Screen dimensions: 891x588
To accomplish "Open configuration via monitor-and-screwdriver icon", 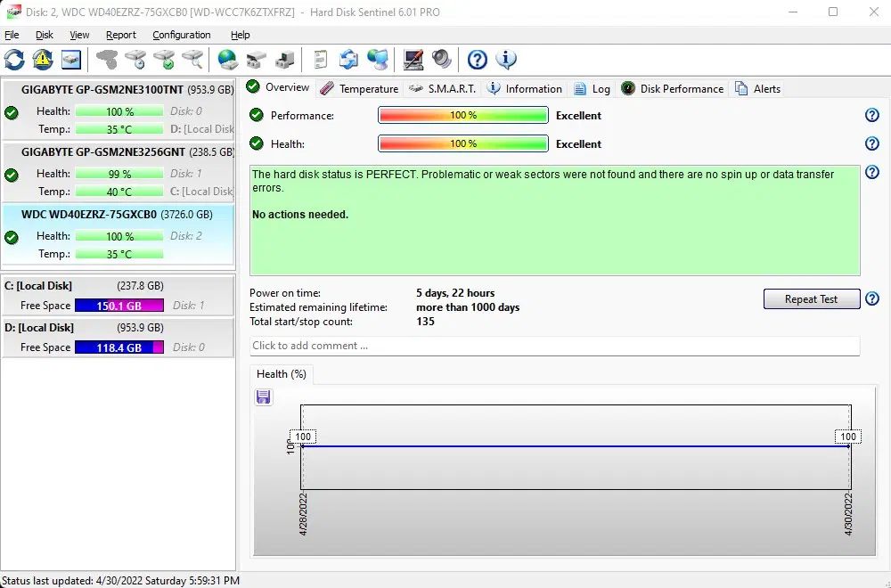I will point(413,59).
